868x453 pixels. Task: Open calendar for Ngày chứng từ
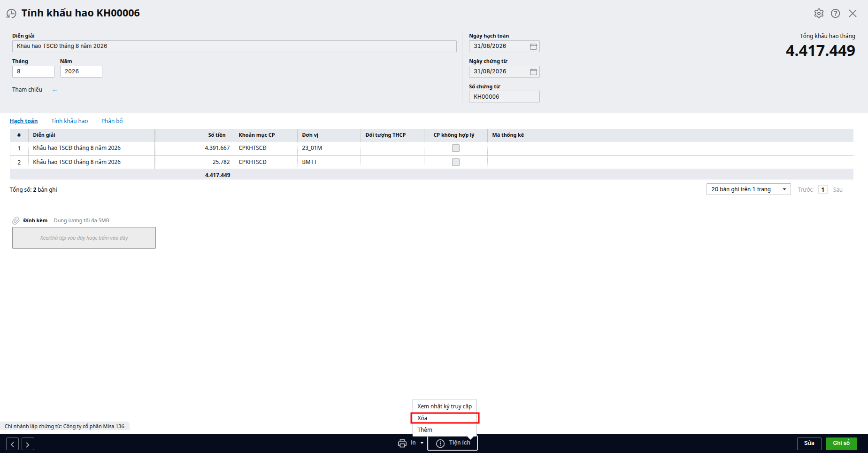coord(533,71)
